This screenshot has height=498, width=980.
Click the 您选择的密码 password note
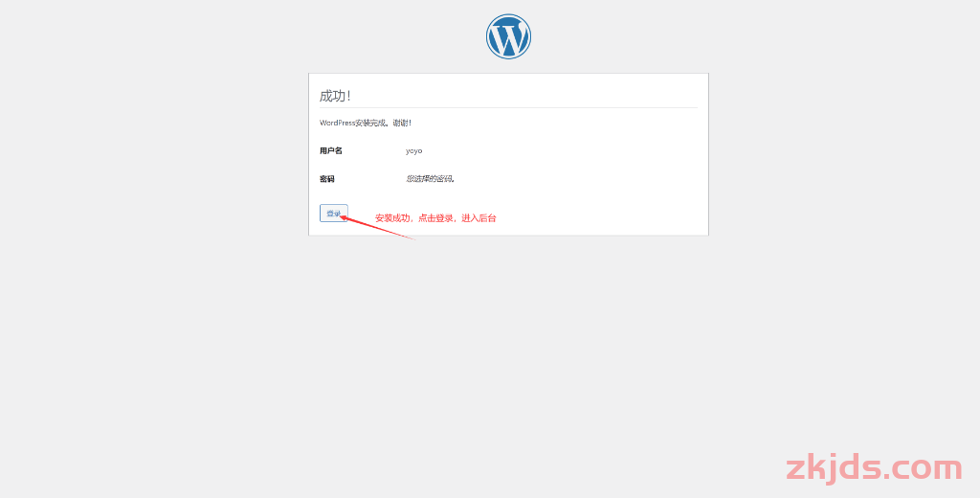(x=431, y=179)
